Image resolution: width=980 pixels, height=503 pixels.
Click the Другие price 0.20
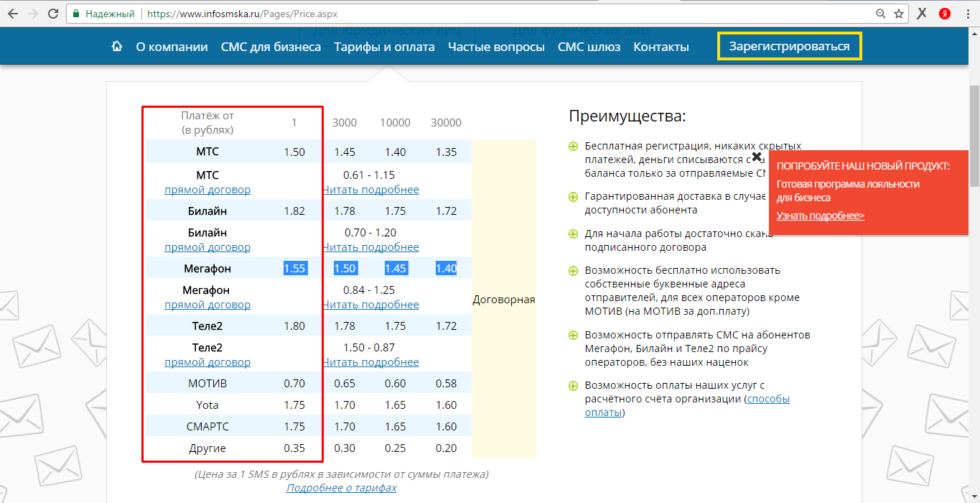[446, 448]
